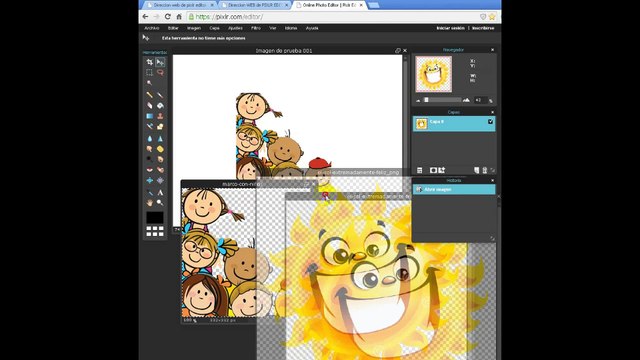The height and width of the screenshot is (360, 640).
Task: Select the Sharpen tool
Action: [160, 138]
